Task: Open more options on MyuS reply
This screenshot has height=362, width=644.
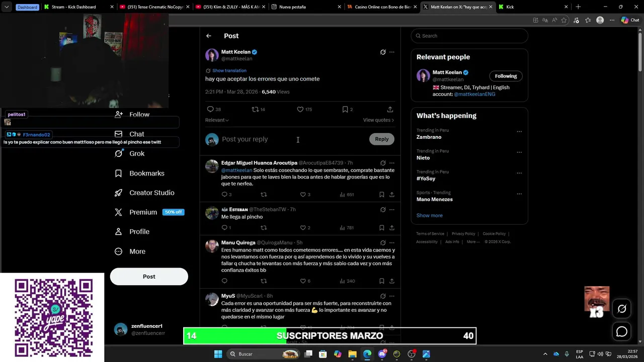Action: click(392, 296)
